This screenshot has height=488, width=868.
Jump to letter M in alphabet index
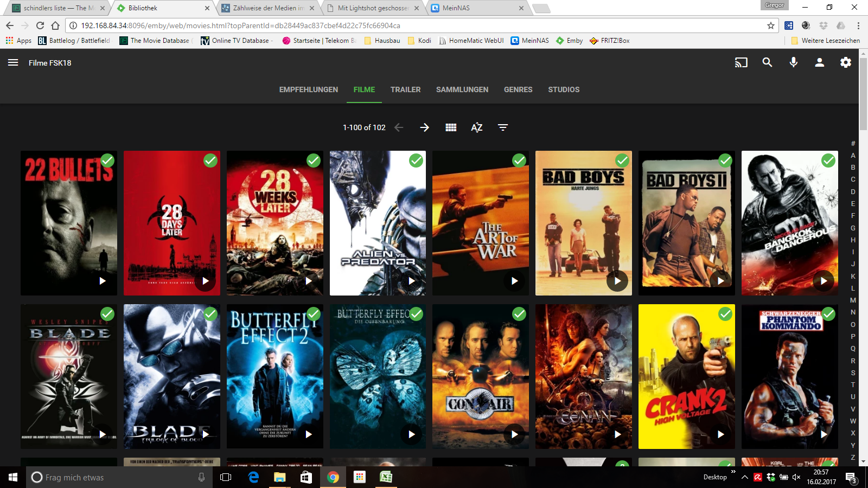pos(853,300)
